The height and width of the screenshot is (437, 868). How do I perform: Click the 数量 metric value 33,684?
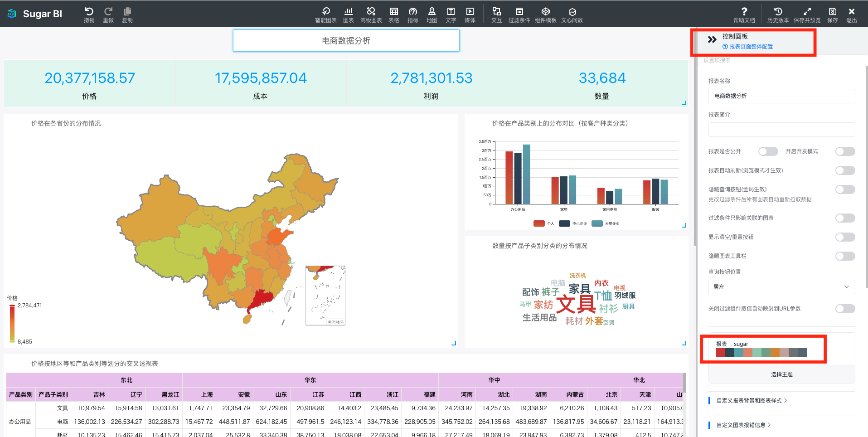(x=602, y=78)
